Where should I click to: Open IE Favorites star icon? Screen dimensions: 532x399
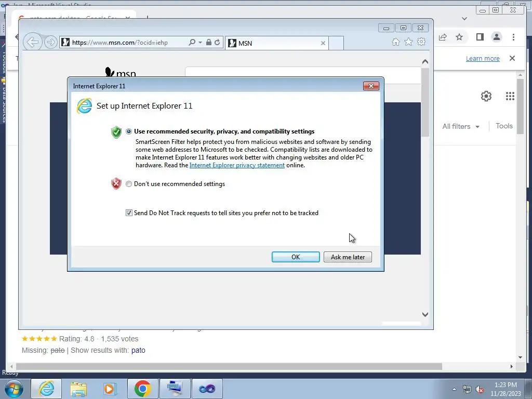click(x=408, y=42)
